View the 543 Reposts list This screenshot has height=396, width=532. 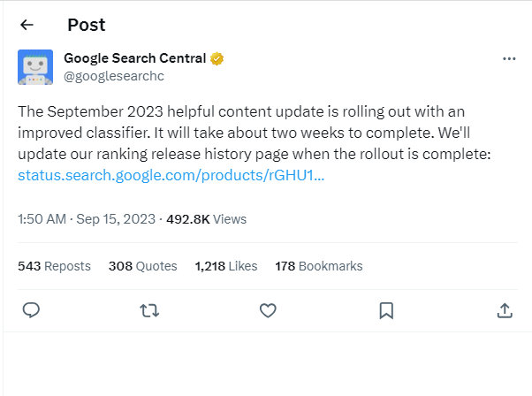click(x=54, y=266)
